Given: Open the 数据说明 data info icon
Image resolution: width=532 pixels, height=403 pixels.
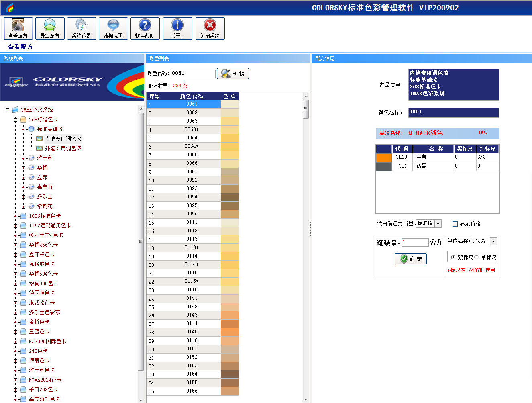Looking at the screenshot, I should (x=113, y=29).
